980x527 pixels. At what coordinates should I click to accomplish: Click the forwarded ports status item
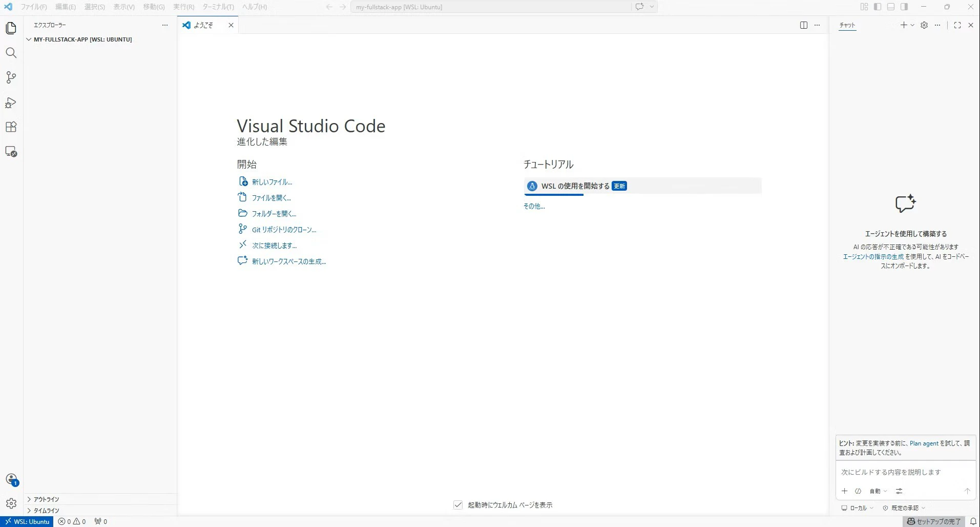click(101, 521)
